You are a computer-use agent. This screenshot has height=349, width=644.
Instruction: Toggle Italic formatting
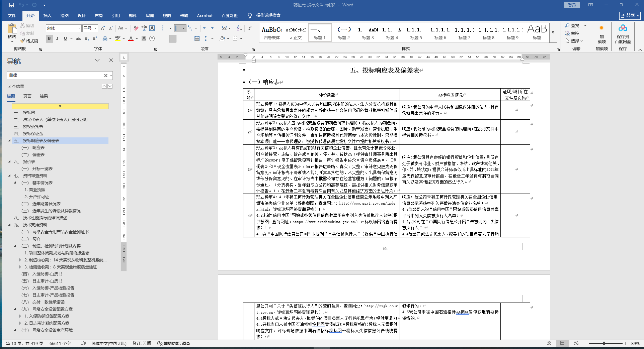pyautogui.click(x=57, y=38)
